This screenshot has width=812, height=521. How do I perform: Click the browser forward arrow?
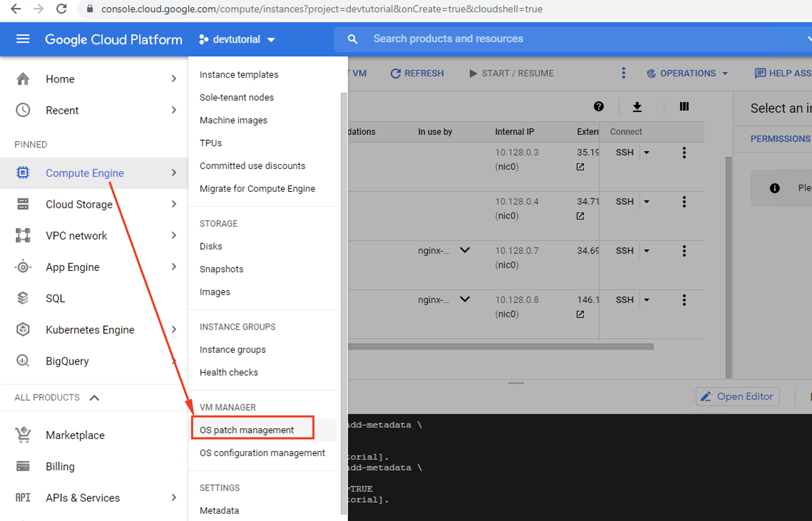point(38,9)
